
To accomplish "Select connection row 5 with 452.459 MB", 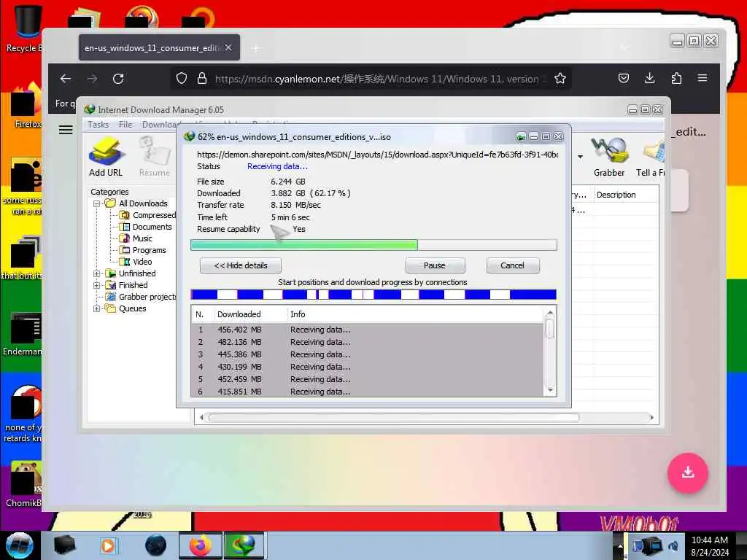I will pyautogui.click(x=368, y=379).
